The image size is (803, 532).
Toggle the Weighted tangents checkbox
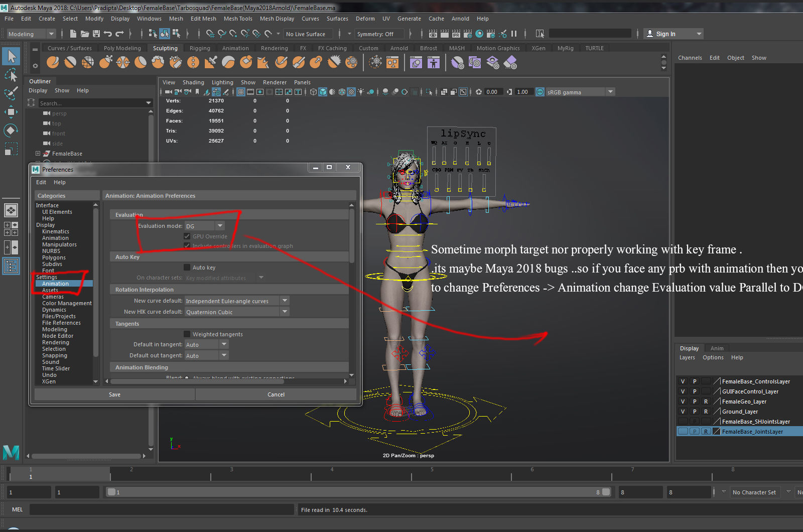(187, 334)
